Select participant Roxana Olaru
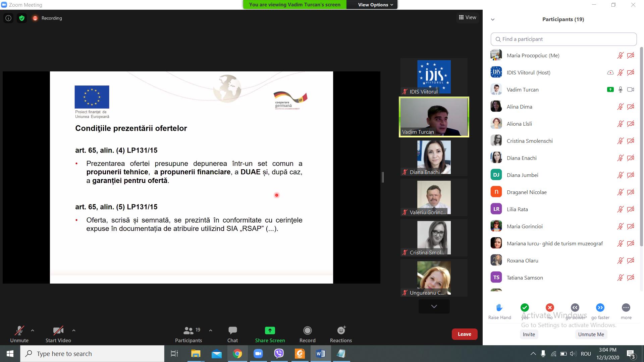The image size is (644, 362). tap(563, 260)
